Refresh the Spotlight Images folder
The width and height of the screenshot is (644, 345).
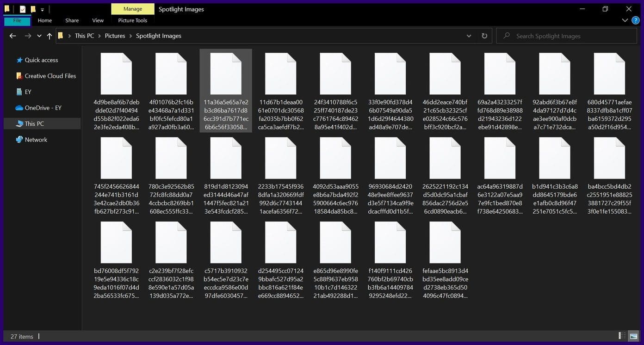(x=484, y=36)
